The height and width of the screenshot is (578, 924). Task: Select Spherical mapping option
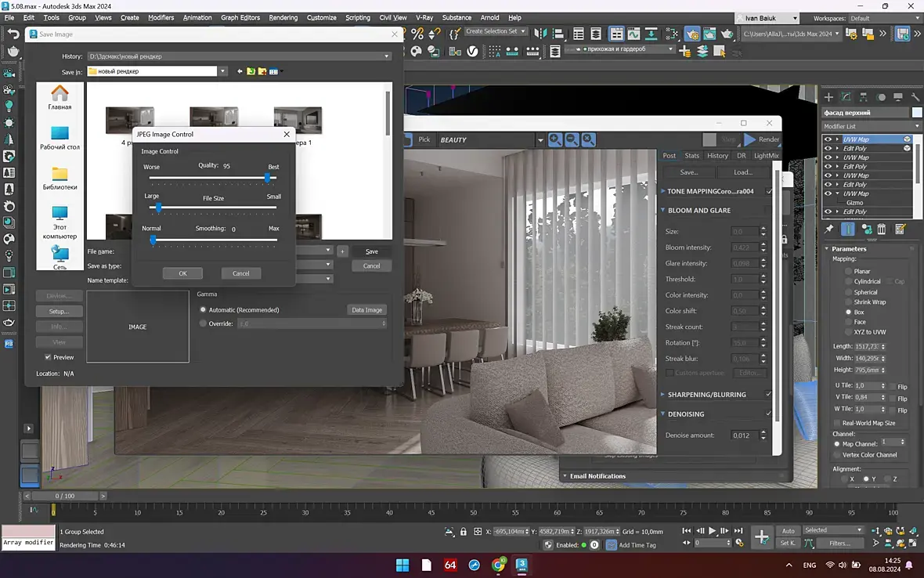(x=849, y=291)
